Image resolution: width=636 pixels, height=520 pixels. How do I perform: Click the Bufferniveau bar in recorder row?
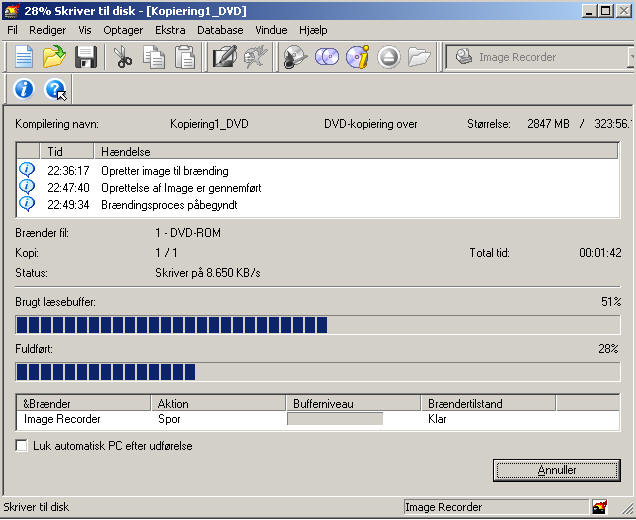click(335, 419)
